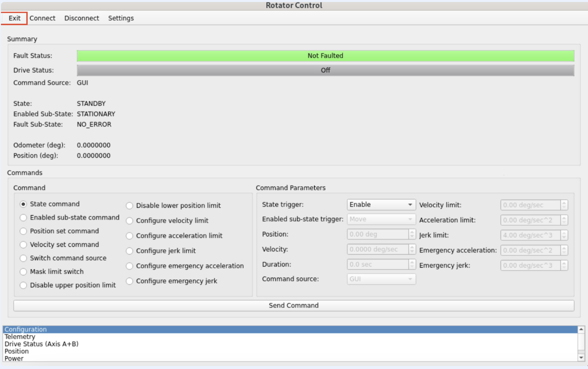Screen dimensions: 588x369
Task: Open the Command source dropdown
Action: pos(381,279)
